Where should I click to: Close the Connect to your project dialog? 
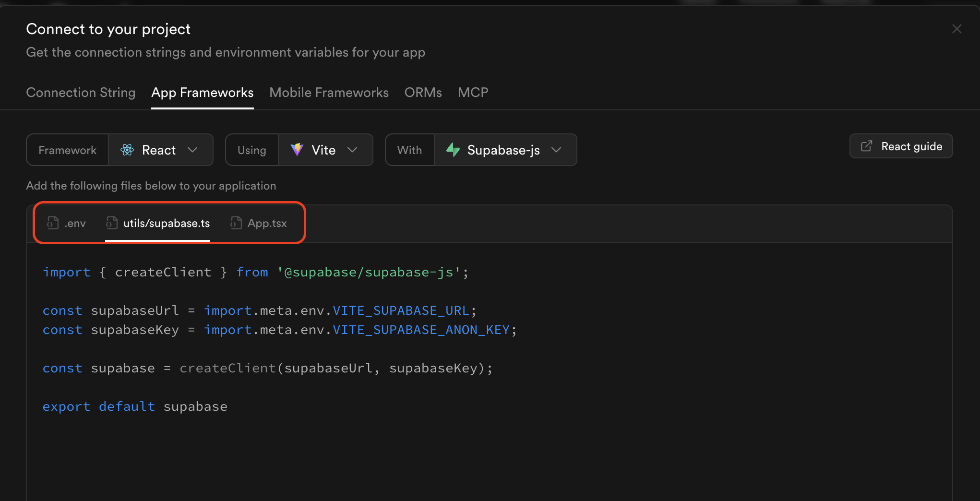(x=956, y=29)
